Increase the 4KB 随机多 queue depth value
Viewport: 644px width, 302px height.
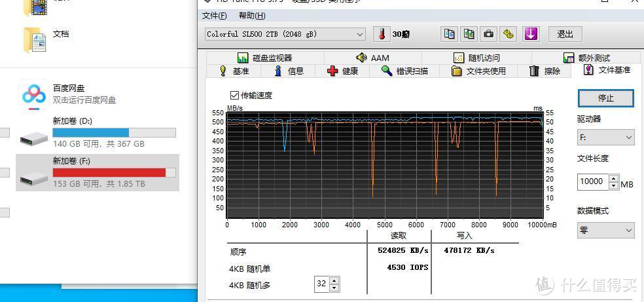point(334,280)
